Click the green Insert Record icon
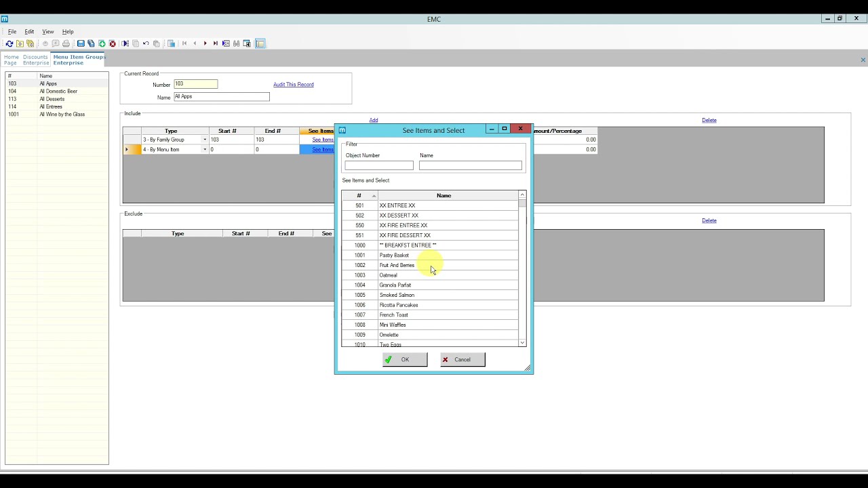Viewport: 868px width, 488px height. tap(102, 43)
